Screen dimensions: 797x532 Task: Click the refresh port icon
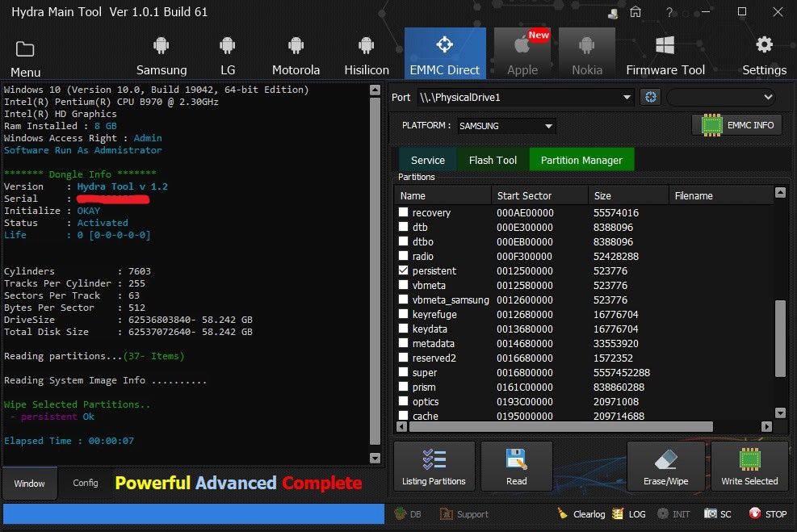(651, 97)
